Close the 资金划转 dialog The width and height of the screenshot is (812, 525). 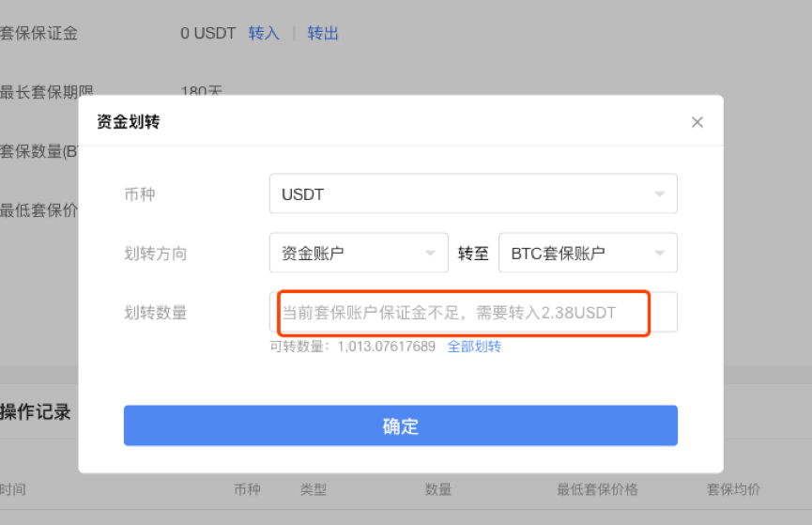point(697,122)
